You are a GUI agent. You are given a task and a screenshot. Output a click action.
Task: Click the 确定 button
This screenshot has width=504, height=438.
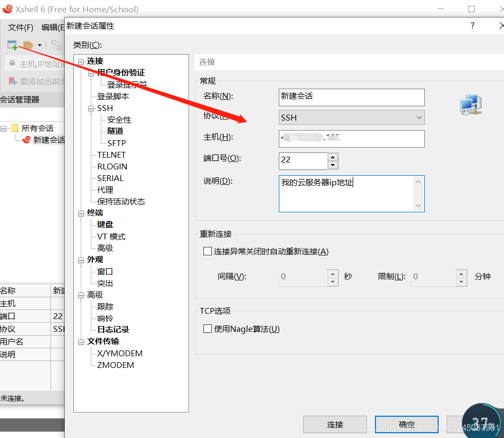(x=407, y=425)
